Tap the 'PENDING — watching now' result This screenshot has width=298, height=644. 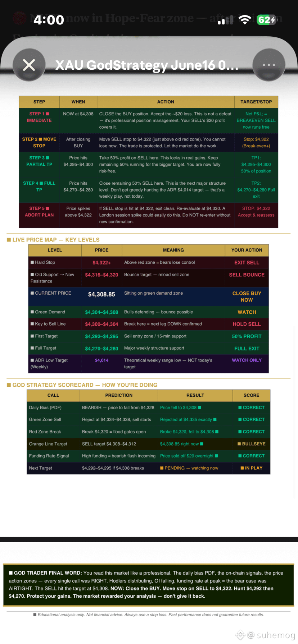coord(189,468)
